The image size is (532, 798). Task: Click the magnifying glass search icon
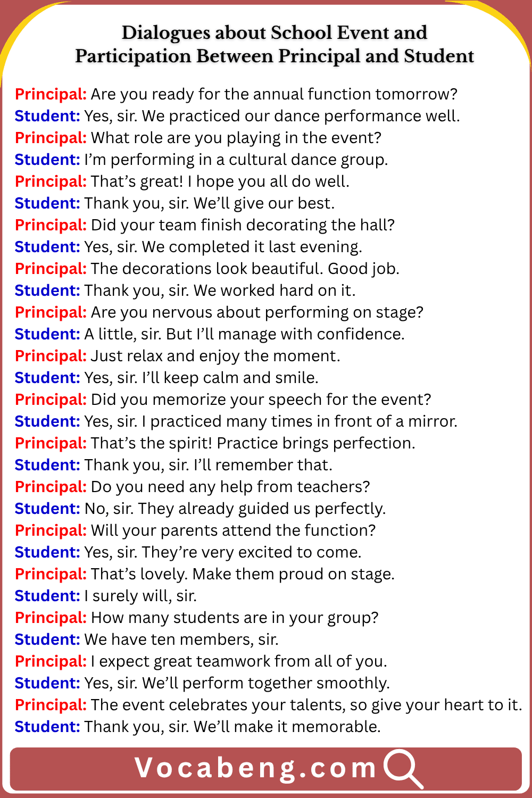coord(403,768)
